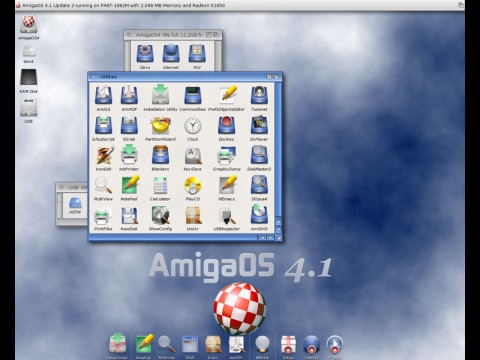
Task: Open AmiPDF in the Utilities window
Action: click(129, 95)
